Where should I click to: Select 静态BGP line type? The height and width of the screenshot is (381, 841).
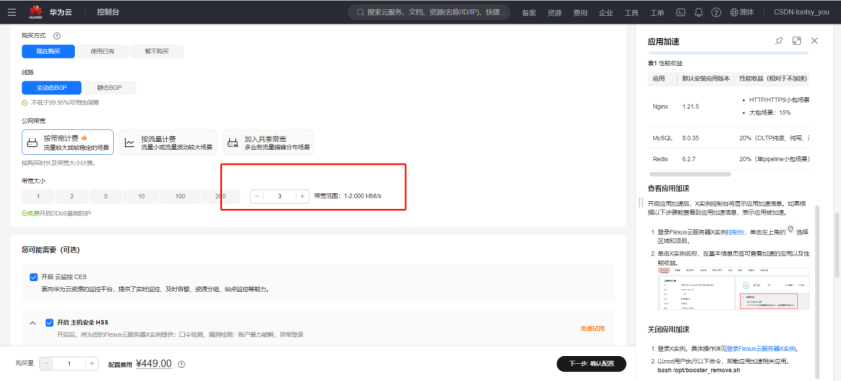pos(109,87)
